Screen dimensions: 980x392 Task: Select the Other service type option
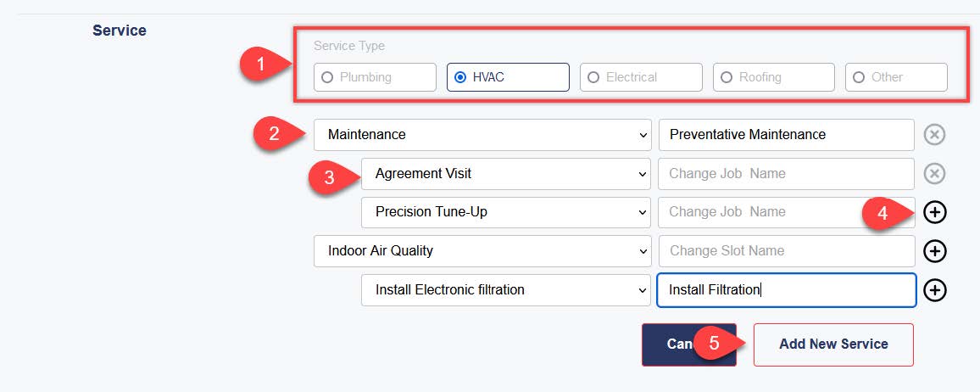coord(896,77)
